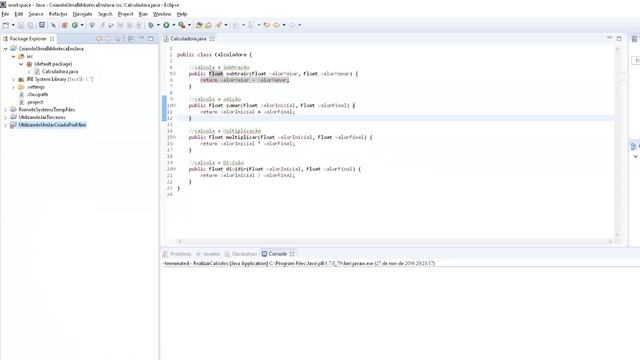Click the blue open console toolbar icon

[x=42, y=25]
